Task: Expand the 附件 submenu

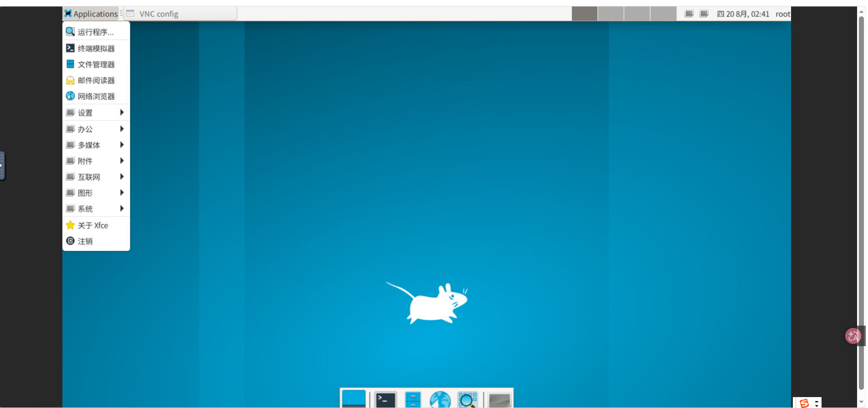Action: point(96,161)
